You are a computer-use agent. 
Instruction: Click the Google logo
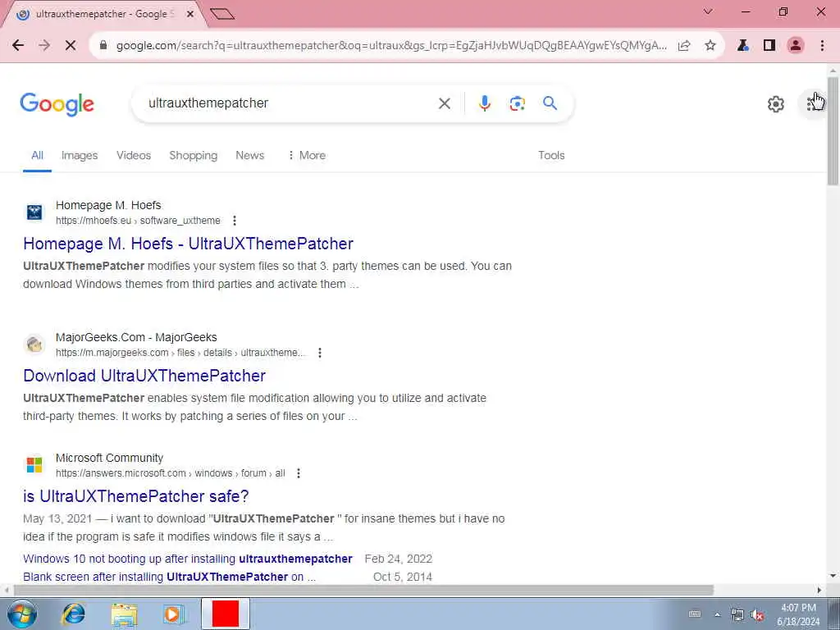point(57,104)
